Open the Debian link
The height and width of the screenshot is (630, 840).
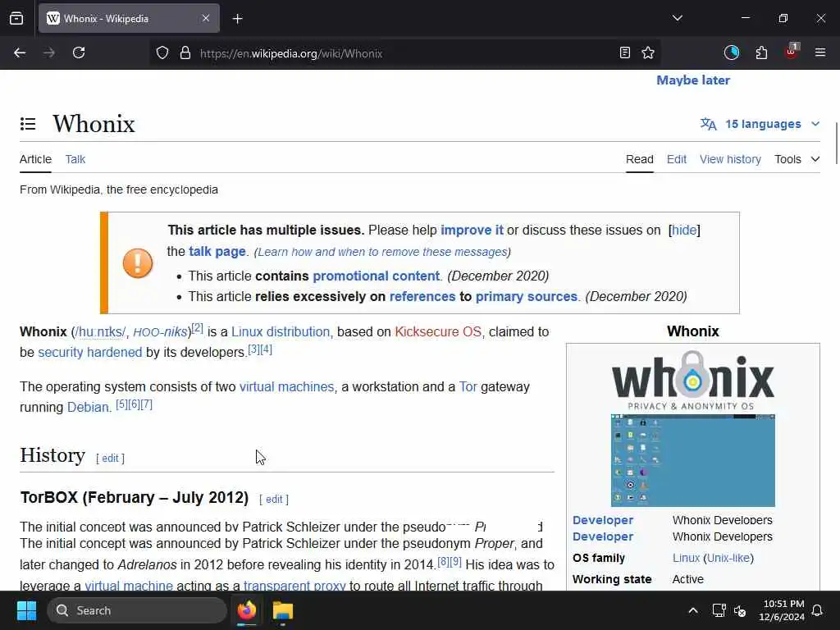pyautogui.click(x=88, y=407)
